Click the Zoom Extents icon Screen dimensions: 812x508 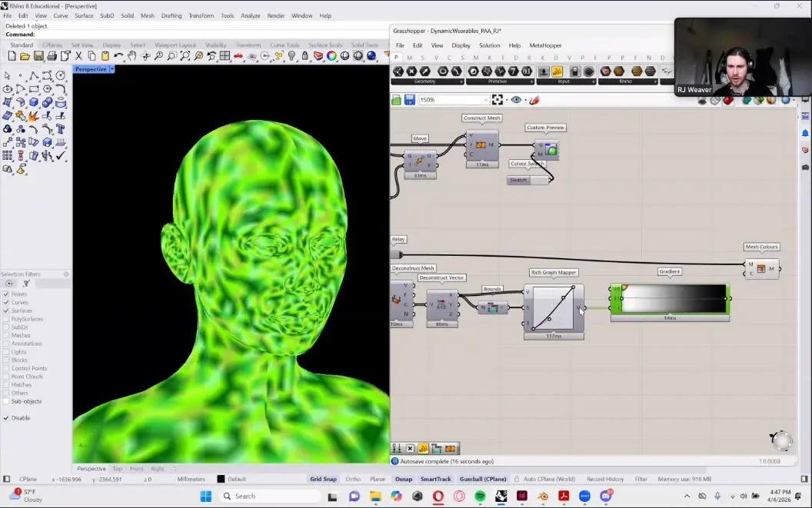(185, 56)
